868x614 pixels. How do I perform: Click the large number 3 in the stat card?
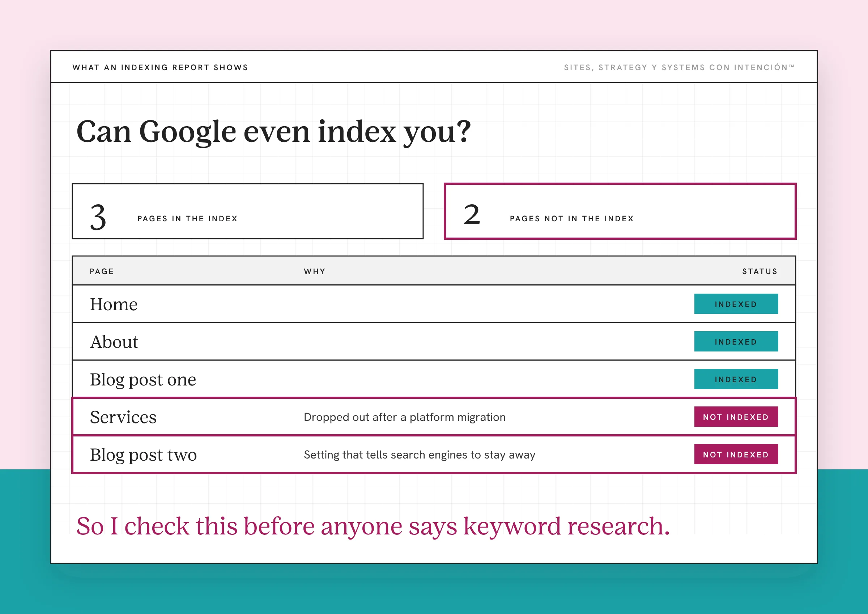coord(98,217)
